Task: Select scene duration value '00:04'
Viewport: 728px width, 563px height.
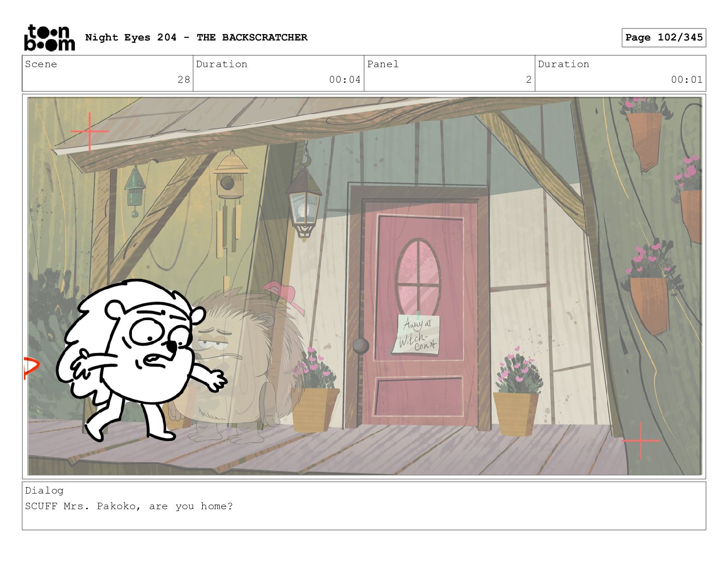Action: (345, 80)
